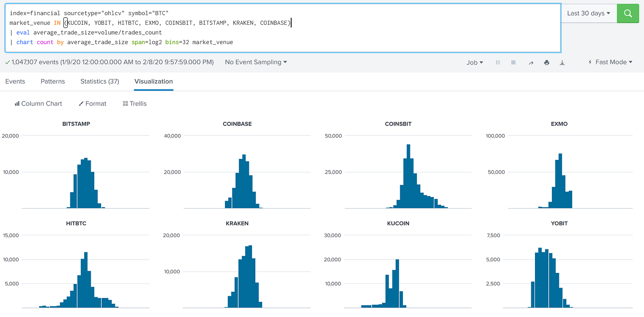The height and width of the screenshot is (317, 644).
Task: Open the Trellis layout settings
Action: [135, 103]
